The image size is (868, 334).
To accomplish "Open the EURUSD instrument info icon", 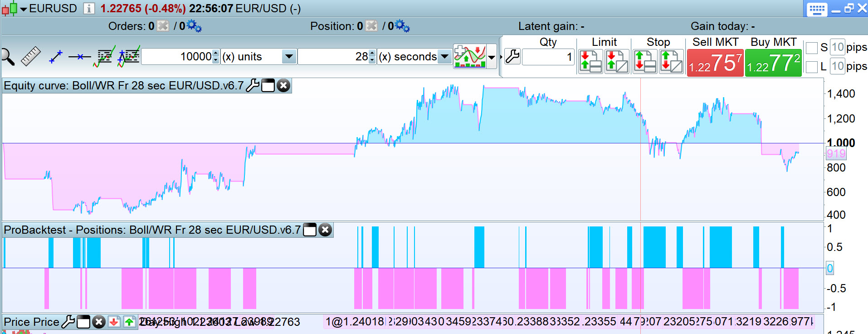I will (x=89, y=9).
